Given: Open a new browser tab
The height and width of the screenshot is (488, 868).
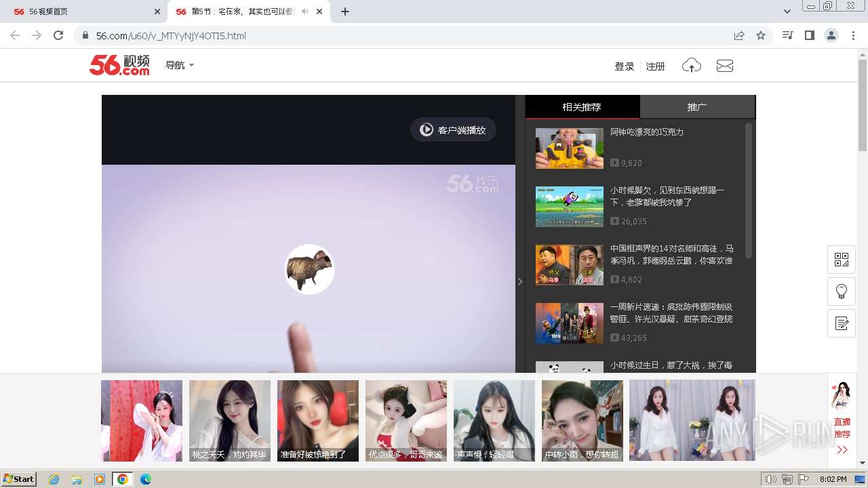Looking at the screenshot, I should 345,12.
